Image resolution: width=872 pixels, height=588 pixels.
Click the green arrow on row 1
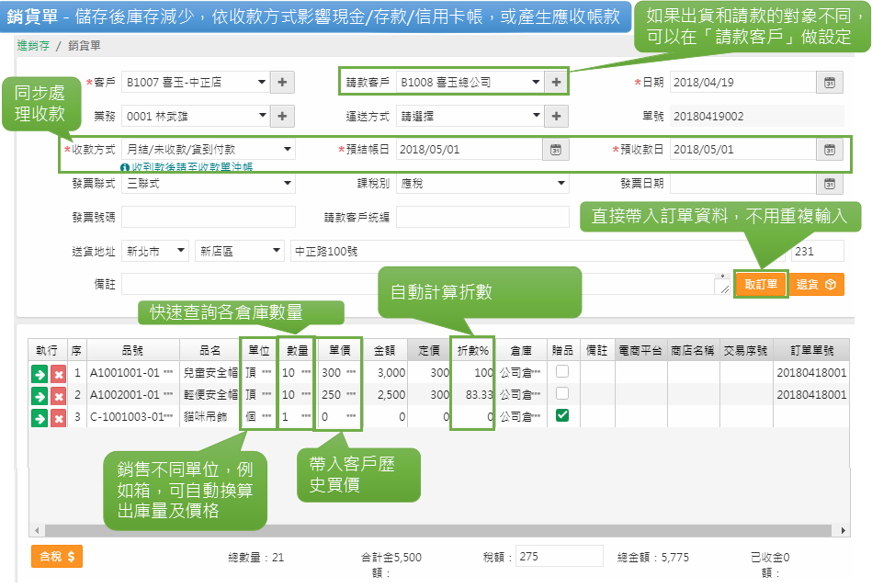40,374
